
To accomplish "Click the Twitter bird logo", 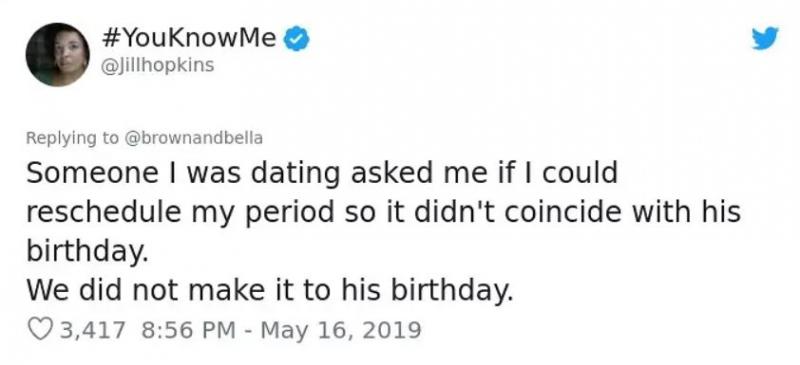I will coord(765,39).
